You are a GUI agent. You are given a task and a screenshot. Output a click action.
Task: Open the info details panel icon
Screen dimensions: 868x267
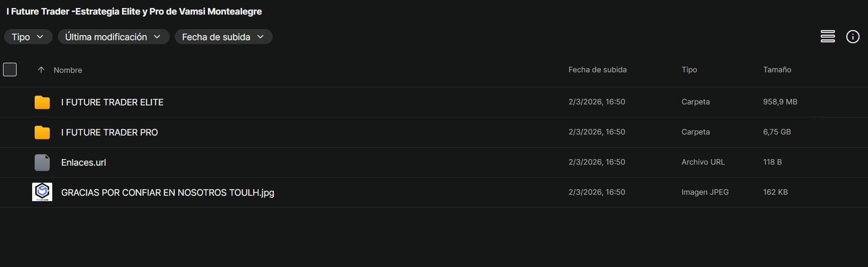852,37
